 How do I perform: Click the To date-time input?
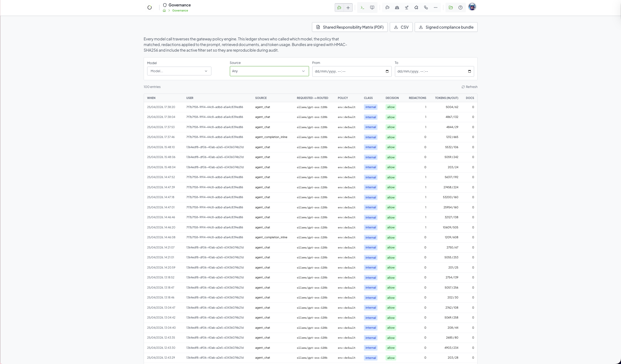434,71
